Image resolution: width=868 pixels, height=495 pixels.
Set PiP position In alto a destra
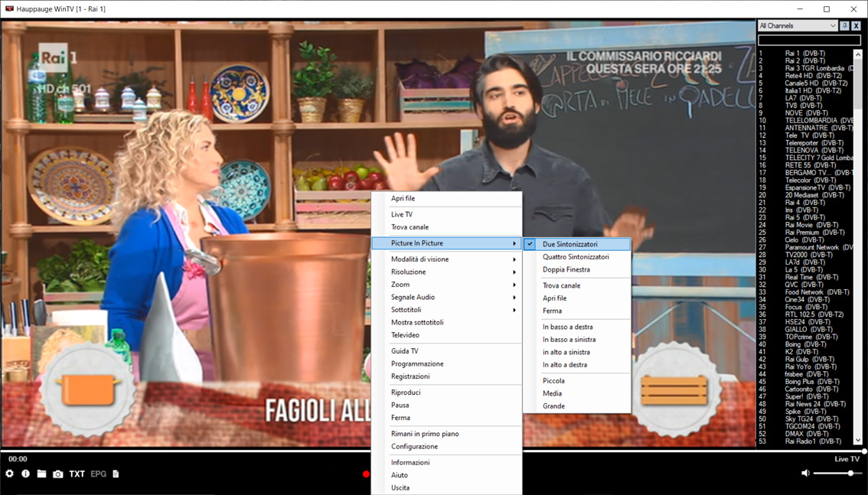576,365
